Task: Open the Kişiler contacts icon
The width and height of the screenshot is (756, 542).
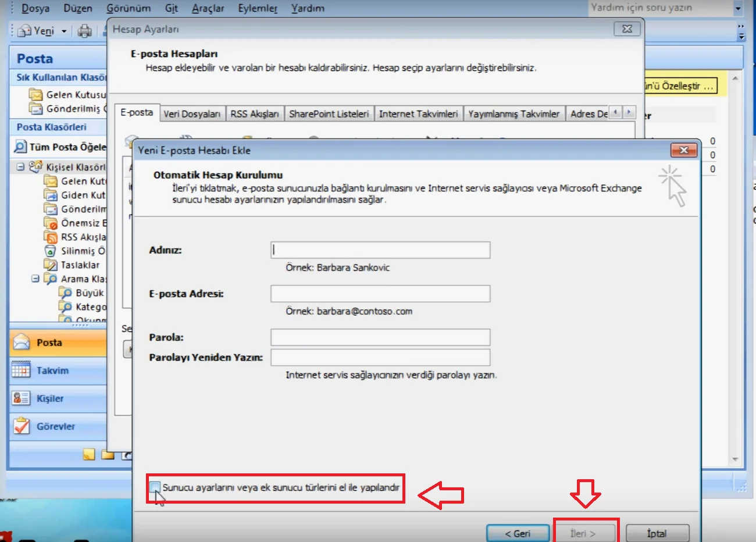Action: tap(21, 398)
